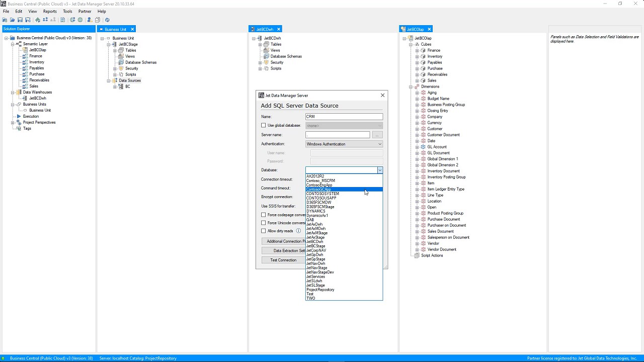Open the File menu
Screen dimensions: 644x362
coord(6,11)
